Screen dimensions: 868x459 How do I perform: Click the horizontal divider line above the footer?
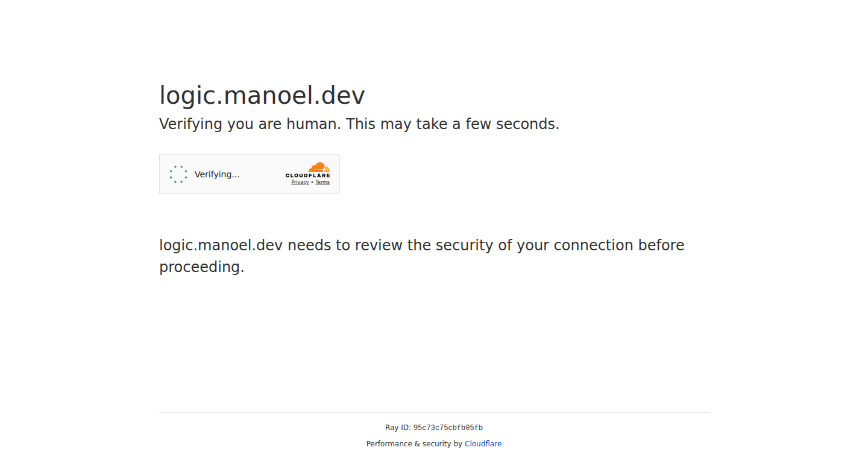coord(434,413)
